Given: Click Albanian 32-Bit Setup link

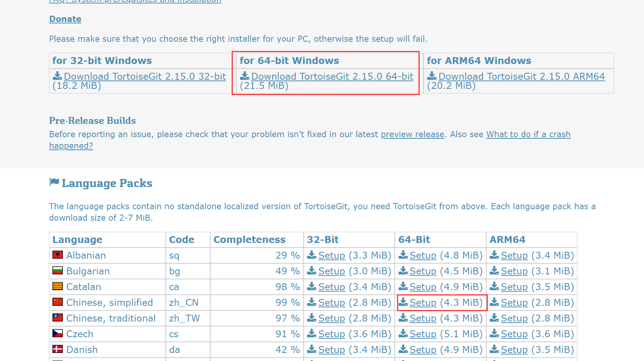Looking at the screenshot, I should (332, 255).
